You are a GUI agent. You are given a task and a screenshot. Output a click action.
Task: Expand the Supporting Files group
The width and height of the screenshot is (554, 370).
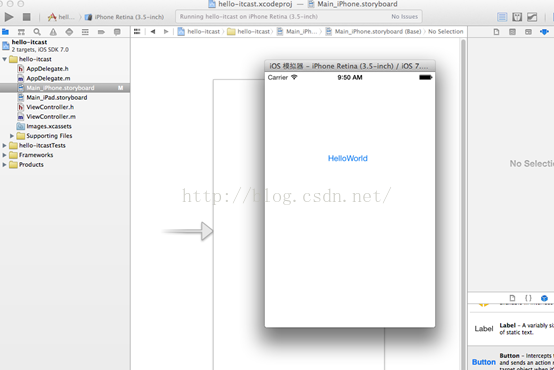[12, 136]
